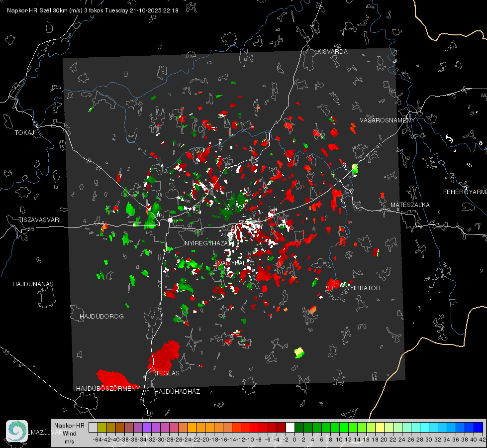The height and width of the screenshot is (448, 487).
Task: Click the HAJDÚHADHÁZ town label
Action: (x=177, y=392)
